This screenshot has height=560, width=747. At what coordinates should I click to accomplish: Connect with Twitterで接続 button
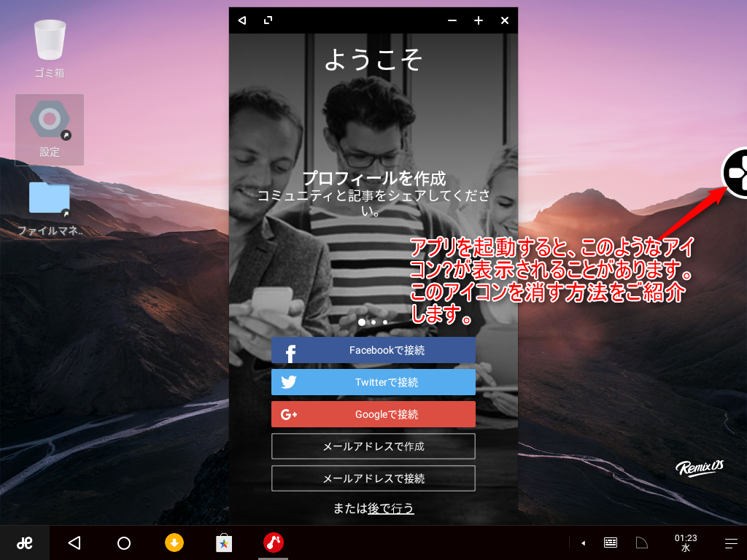click(x=373, y=382)
